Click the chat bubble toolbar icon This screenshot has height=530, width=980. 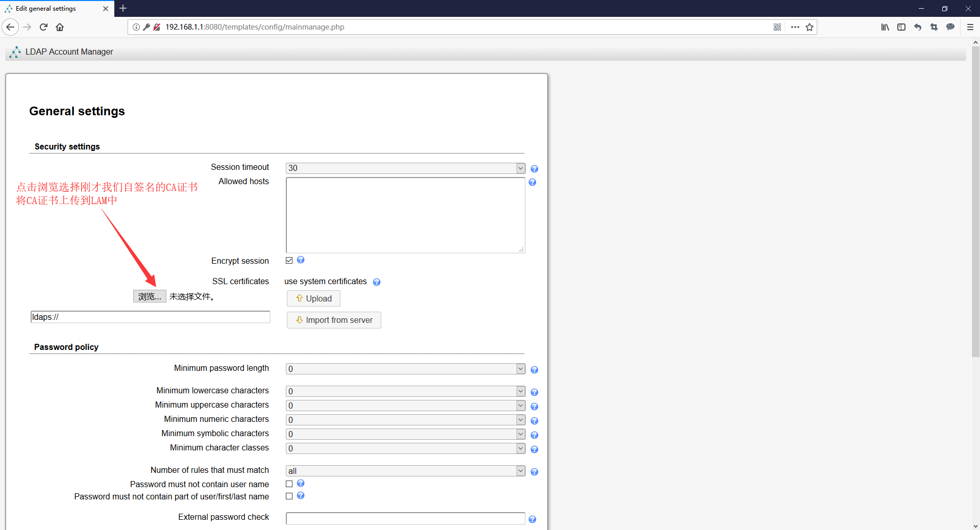pyautogui.click(x=950, y=27)
